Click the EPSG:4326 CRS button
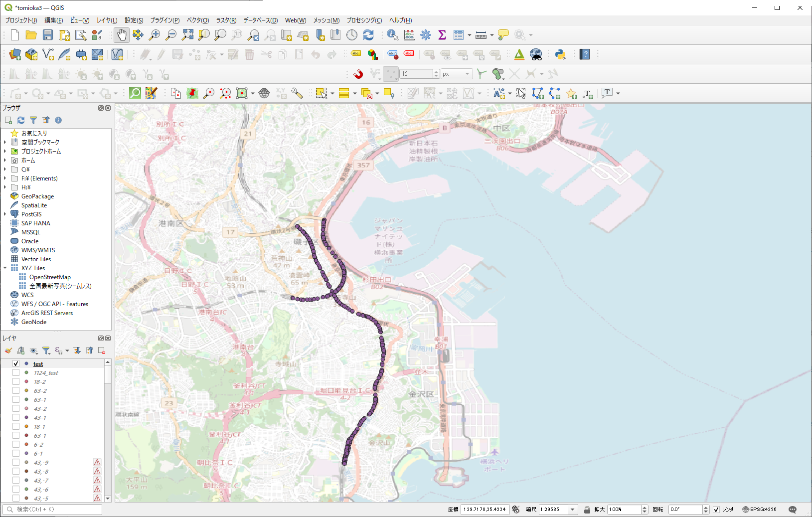The height and width of the screenshot is (517, 812). [759, 510]
